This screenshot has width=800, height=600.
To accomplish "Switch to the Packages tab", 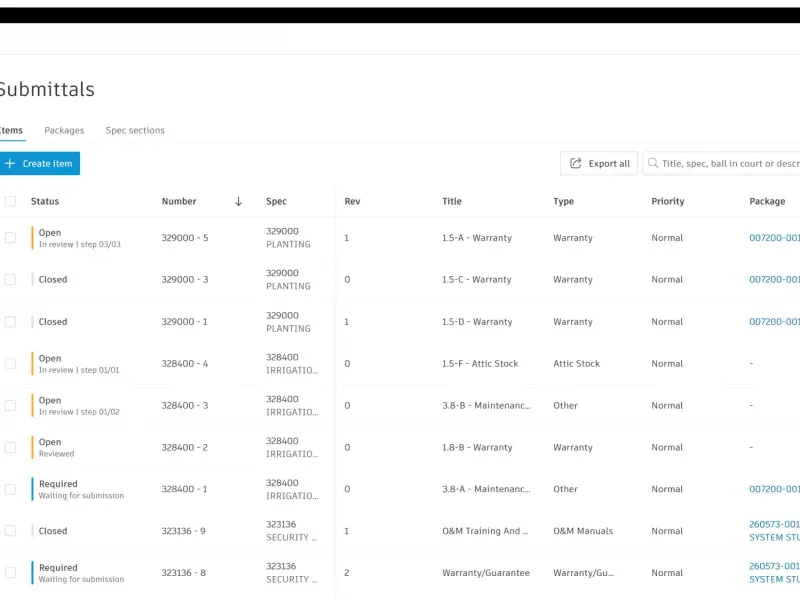I will [64, 131].
